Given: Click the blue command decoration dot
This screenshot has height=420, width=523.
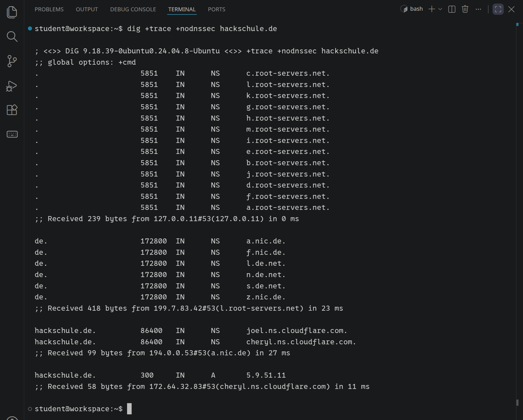Looking at the screenshot, I should point(30,28).
